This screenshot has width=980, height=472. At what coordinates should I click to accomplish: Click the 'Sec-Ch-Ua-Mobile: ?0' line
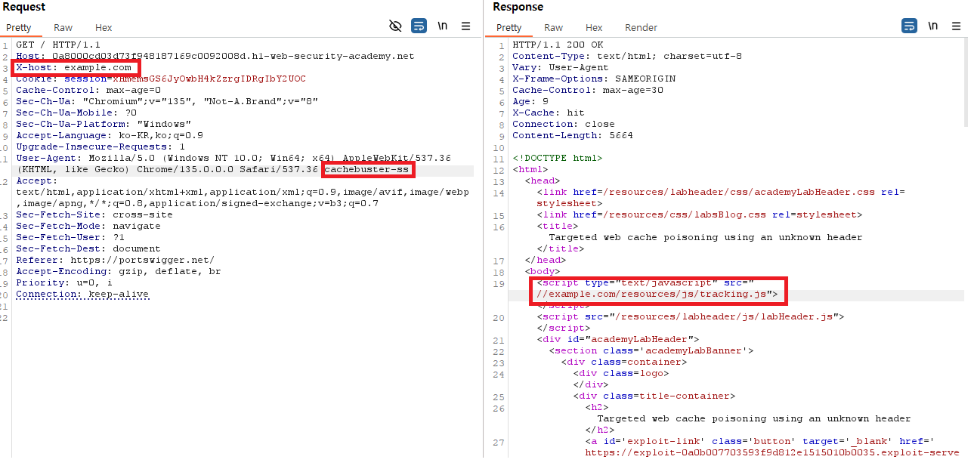76,113
